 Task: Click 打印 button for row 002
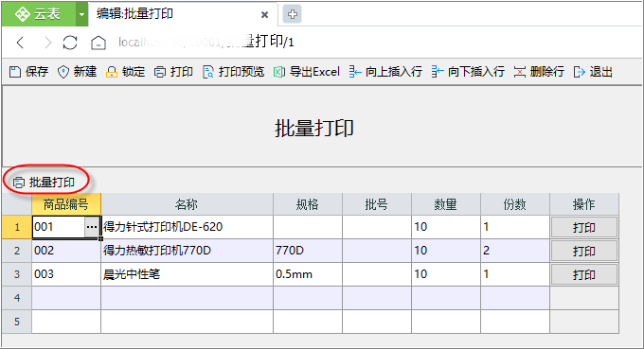point(584,251)
